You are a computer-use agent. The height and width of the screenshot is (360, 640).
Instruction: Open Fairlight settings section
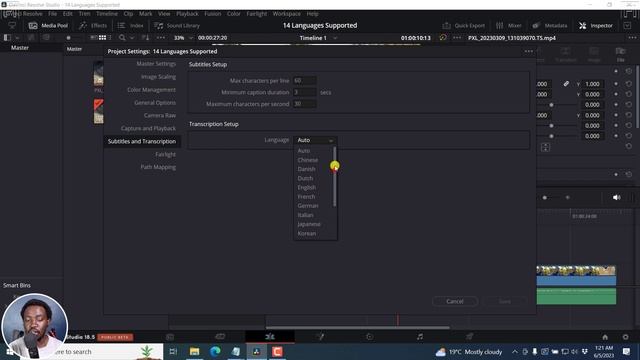point(165,154)
